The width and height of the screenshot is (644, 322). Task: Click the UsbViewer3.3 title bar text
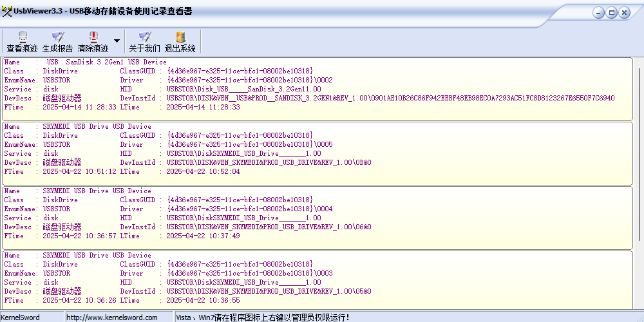pos(103,12)
